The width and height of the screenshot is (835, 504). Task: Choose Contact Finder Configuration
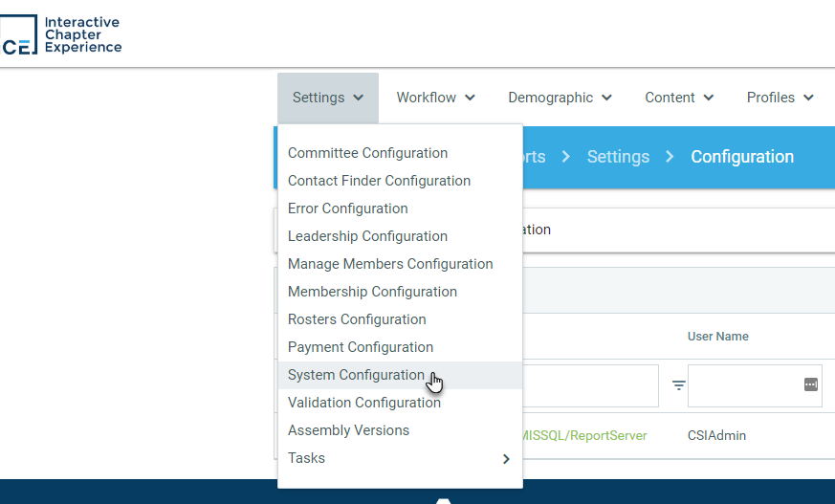pyautogui.click(x=379, y=181)
